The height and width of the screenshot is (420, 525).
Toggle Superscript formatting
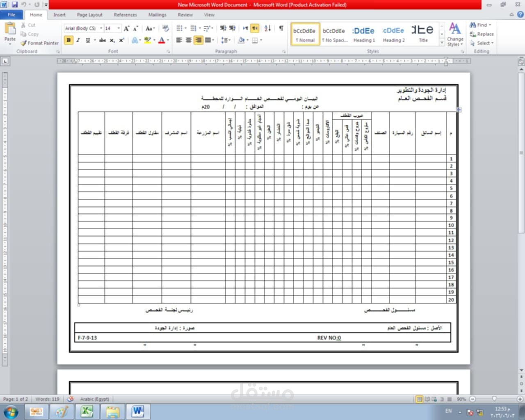point(121,40)
